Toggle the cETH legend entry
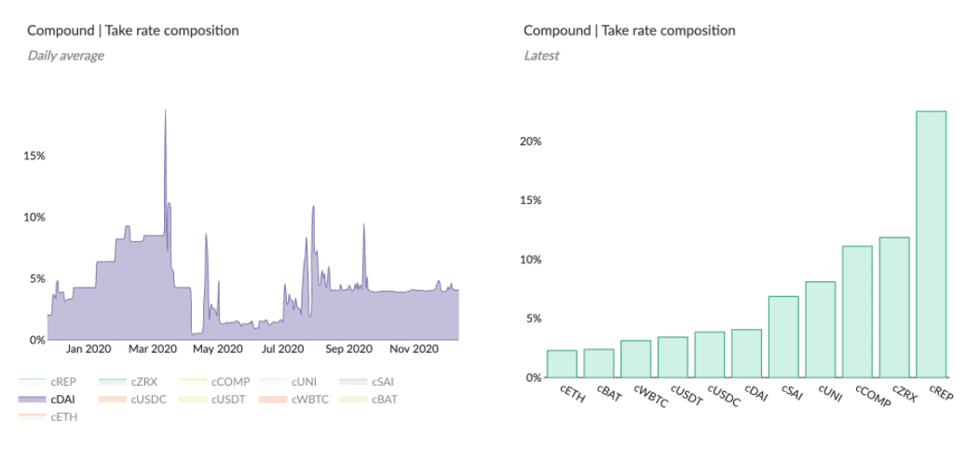Image resolution: width=980 pixels, height=449 pixels. [47, 417]
